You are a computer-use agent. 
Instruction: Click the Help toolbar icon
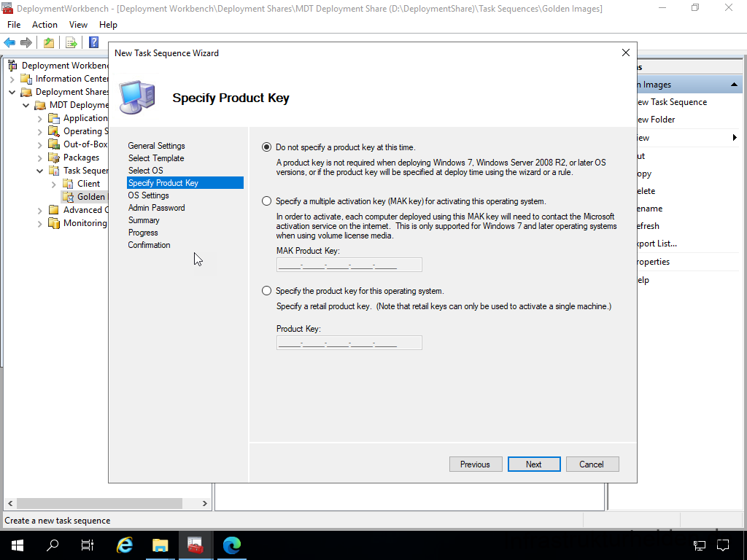coord(94,42)
